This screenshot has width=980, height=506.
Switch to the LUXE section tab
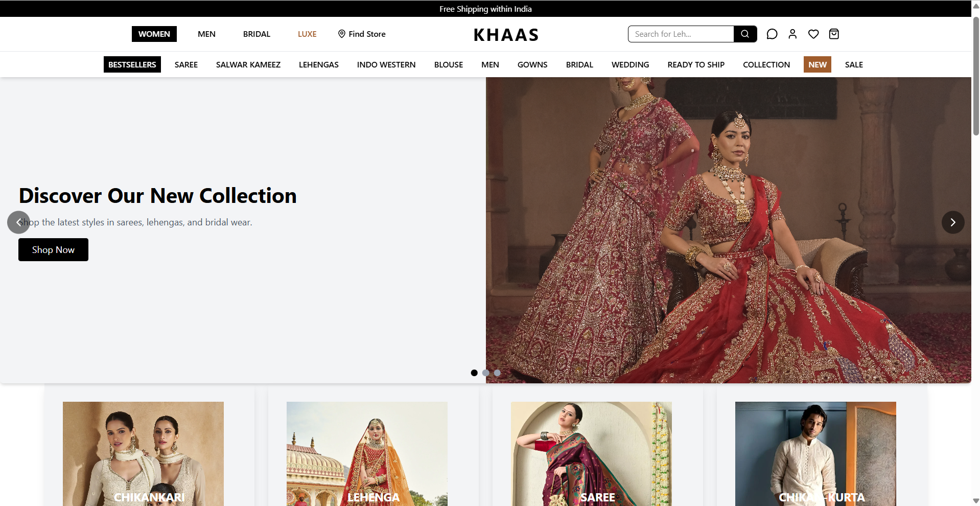[307, 34]
